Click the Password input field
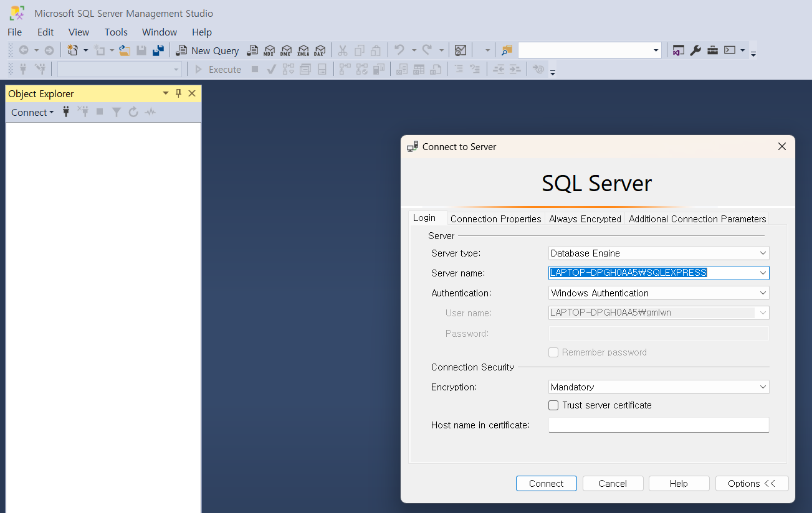Image resolution: width=812 pixels, height=513 pixels. [x=659, y=333]
